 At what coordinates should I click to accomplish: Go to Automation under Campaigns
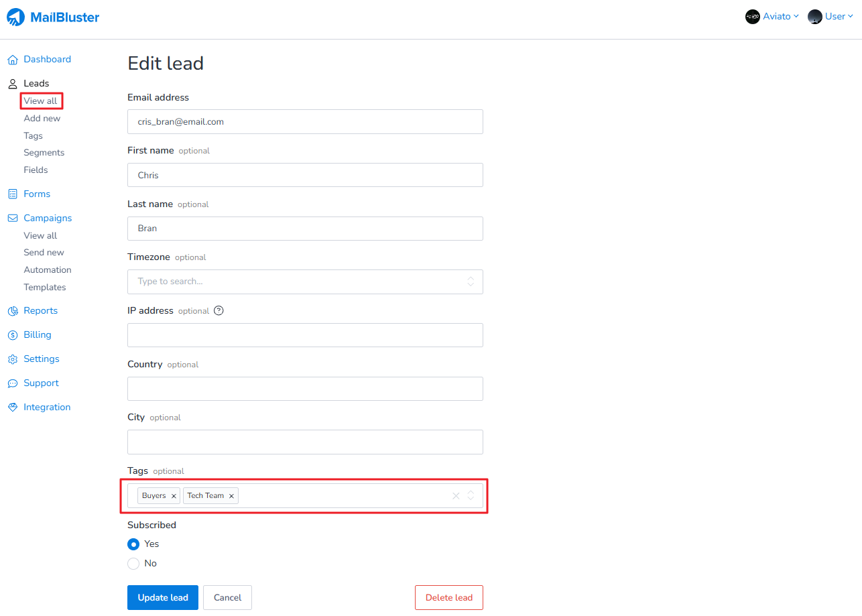coord(48,270)
